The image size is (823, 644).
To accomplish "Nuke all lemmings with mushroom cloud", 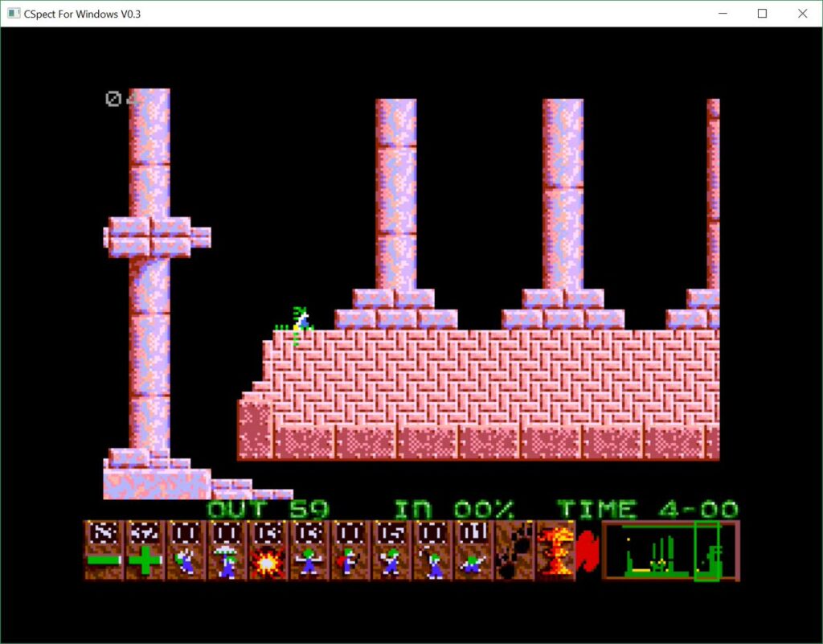I will click(555, 550).
